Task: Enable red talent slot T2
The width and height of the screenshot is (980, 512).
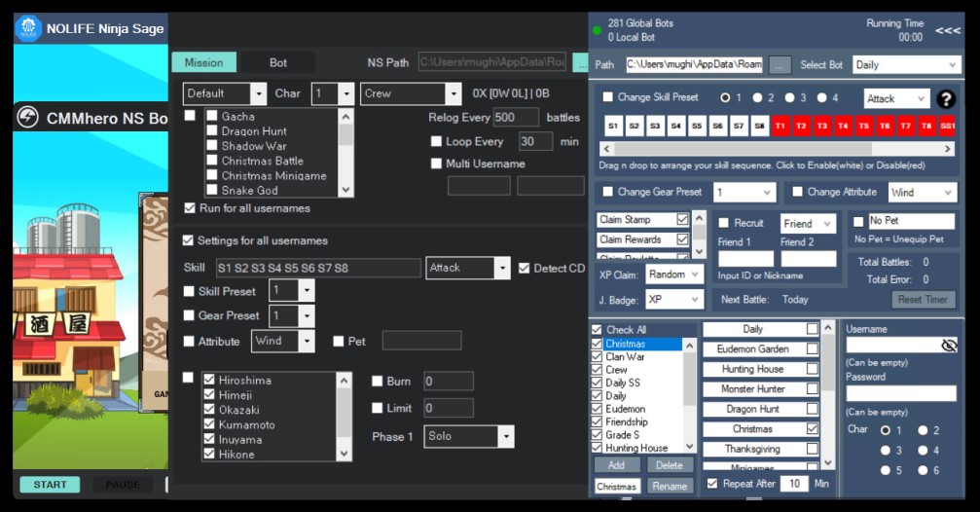Action: 801,126
